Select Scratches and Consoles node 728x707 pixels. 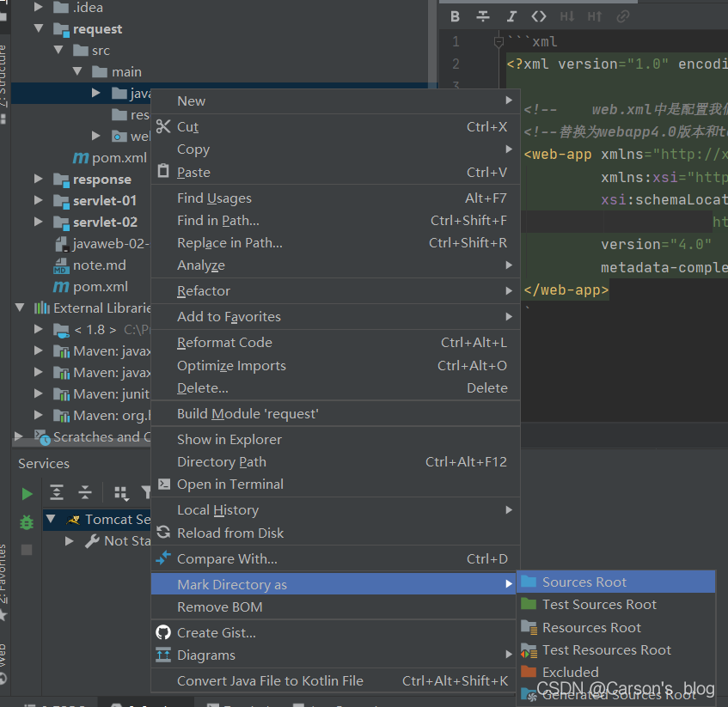click(101, 436)
